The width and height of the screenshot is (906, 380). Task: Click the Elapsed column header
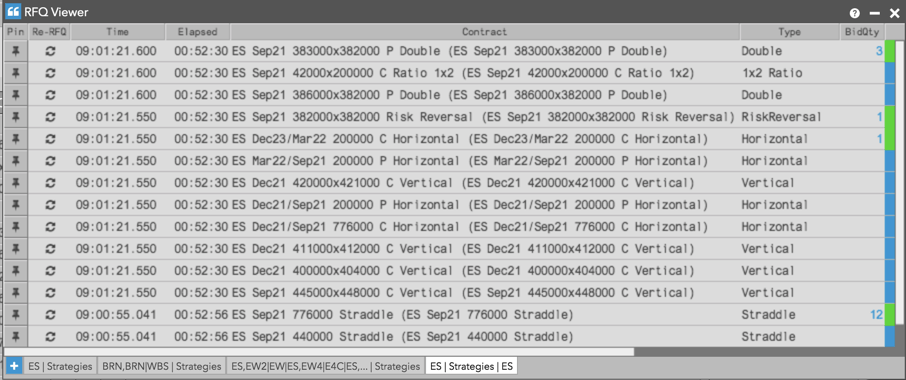198,32
